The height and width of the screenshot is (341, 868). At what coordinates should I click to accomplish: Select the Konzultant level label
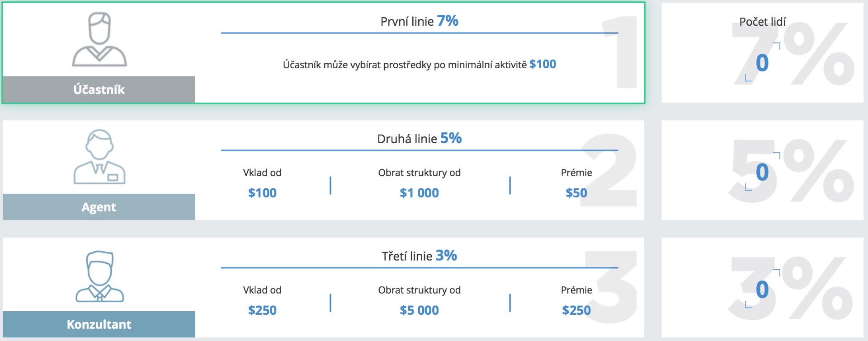point(99,324)
